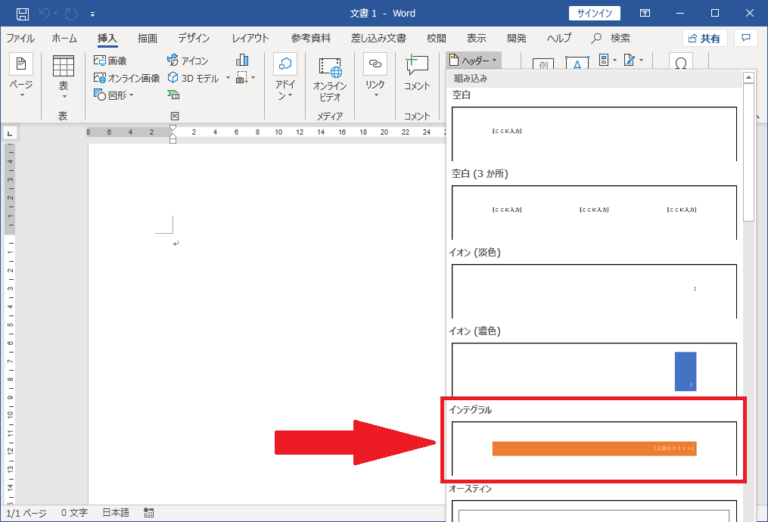The image size is (768, 522).
Task: Click the サインイン sign-in button
Action: (595, 14)
